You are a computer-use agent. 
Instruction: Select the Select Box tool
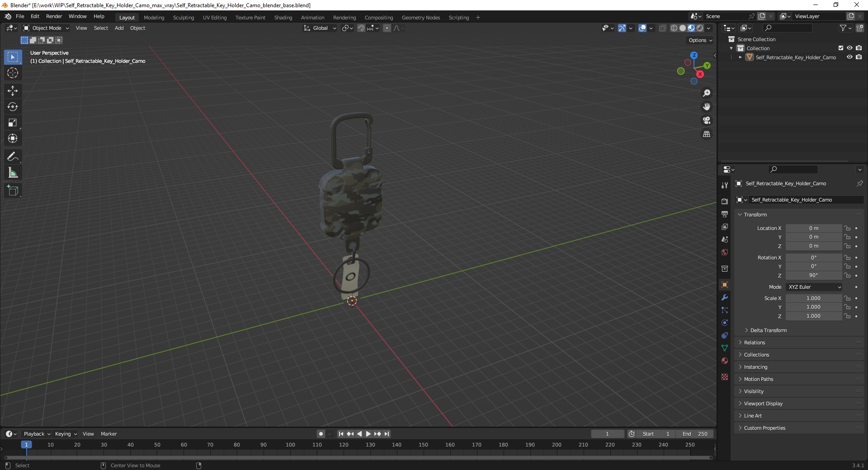pyautogui.click(x=13, y=57)
